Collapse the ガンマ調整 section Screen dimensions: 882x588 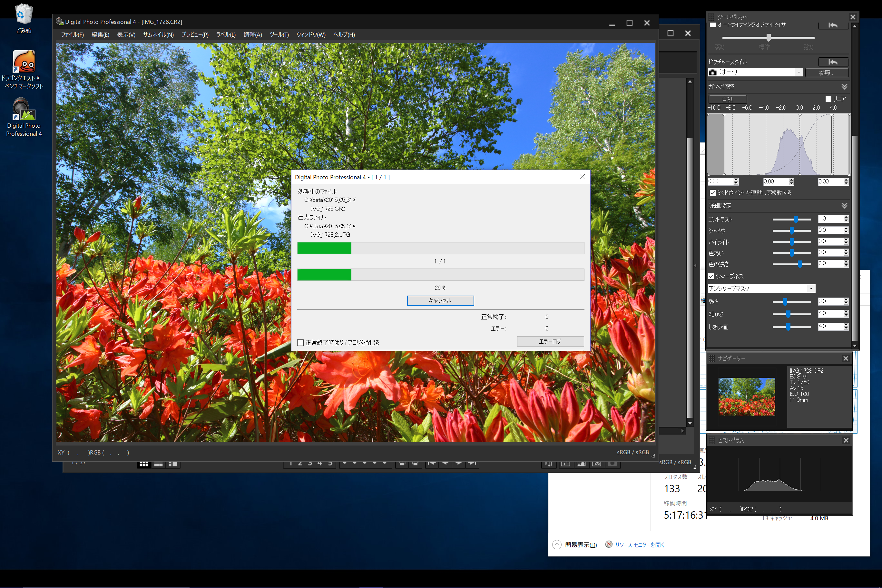pos(844,87)
